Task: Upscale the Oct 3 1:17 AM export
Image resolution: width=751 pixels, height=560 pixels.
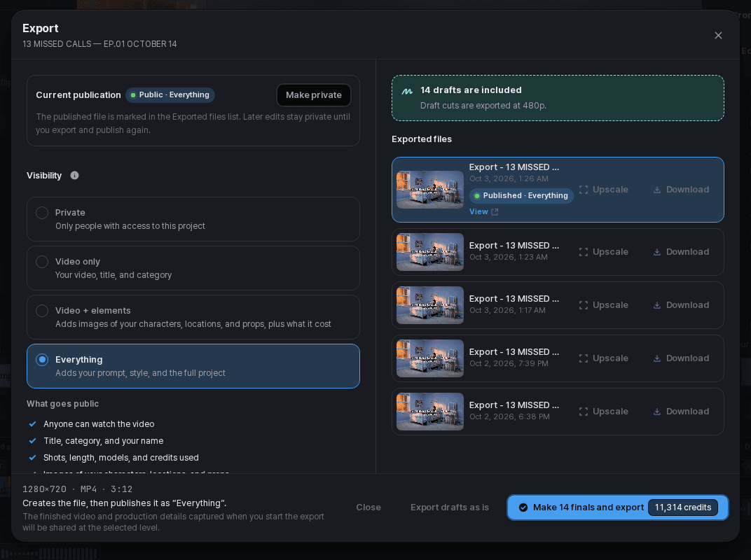Action: click(603, 305)
